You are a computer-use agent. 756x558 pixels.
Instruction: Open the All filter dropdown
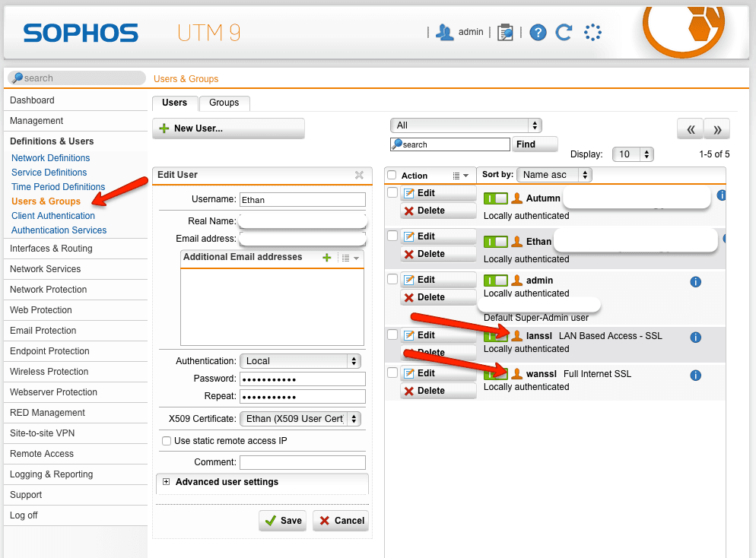(465, 125)
